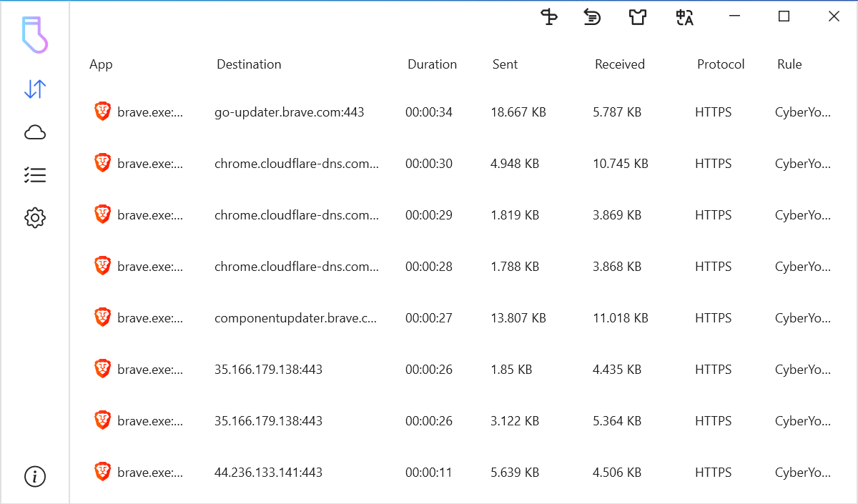This screenshot has width=858, height=504.
Task: Open the settings gear page
Action: [x=34, y=218]
